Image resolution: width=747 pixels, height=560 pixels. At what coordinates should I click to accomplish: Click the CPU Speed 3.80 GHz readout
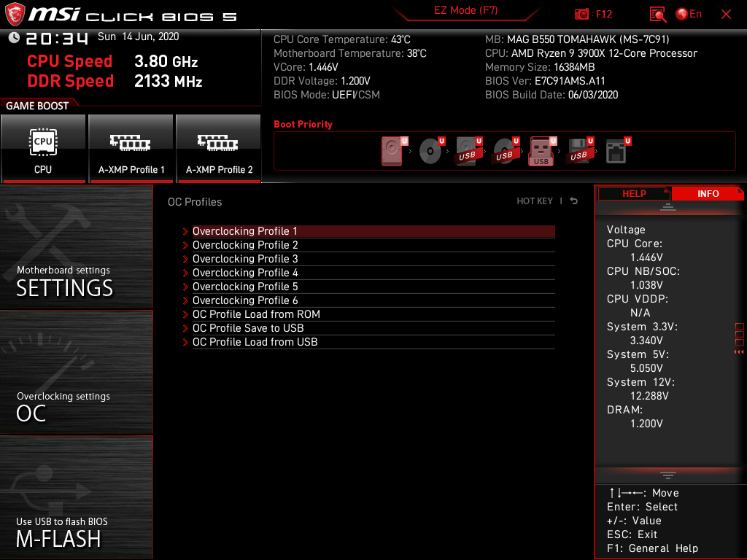click(112, 61)
